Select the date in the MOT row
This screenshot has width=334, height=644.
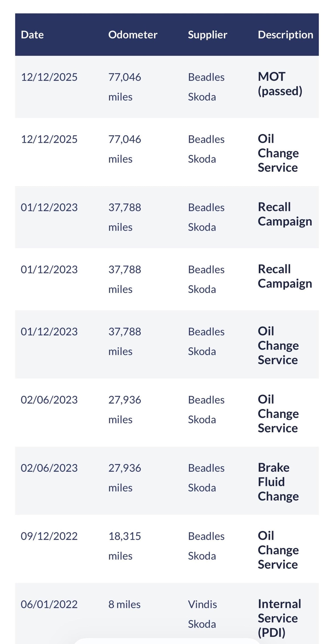point(49,77)
